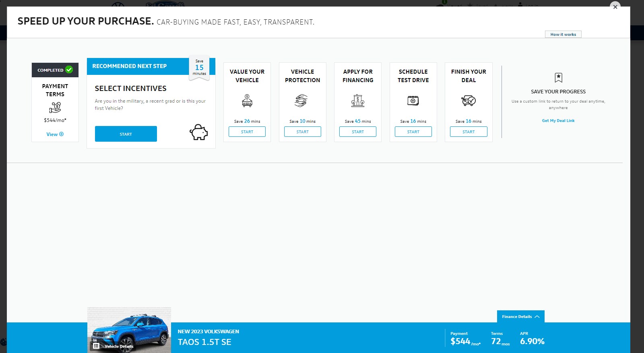This screenshot has height=353, width=644.
Task: Start the Select Incentives step
Action: click(126, 134)
